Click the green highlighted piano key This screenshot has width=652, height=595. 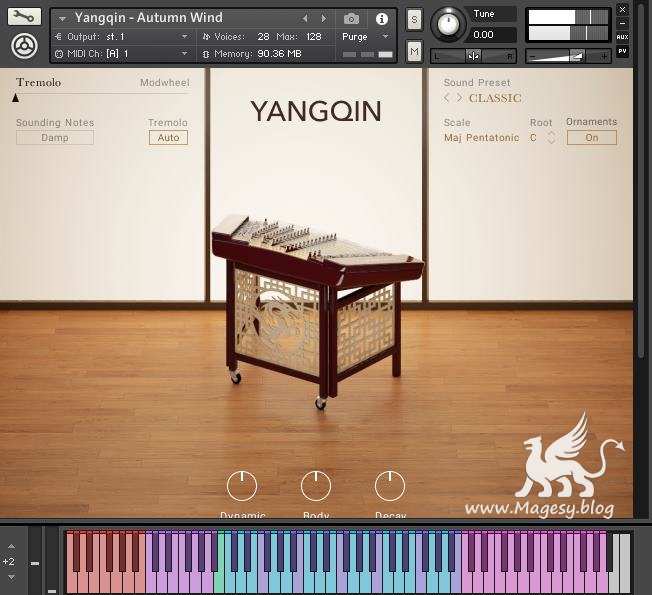click(x=220, y=580)
